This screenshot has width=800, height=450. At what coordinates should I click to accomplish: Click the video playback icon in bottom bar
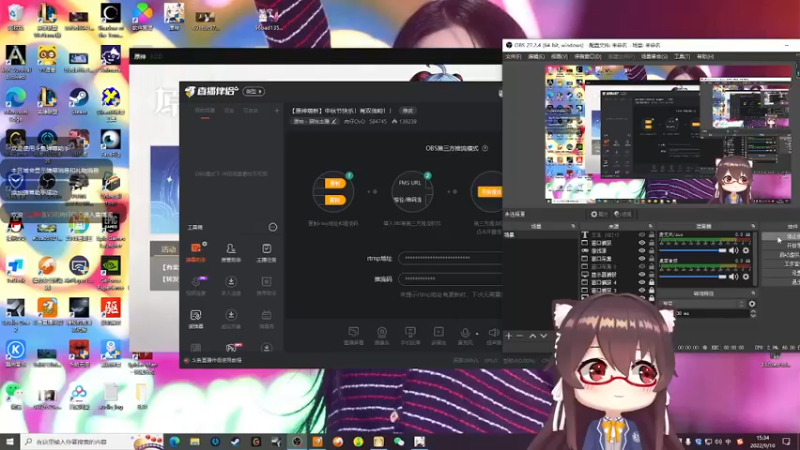[x=438, y=332]
